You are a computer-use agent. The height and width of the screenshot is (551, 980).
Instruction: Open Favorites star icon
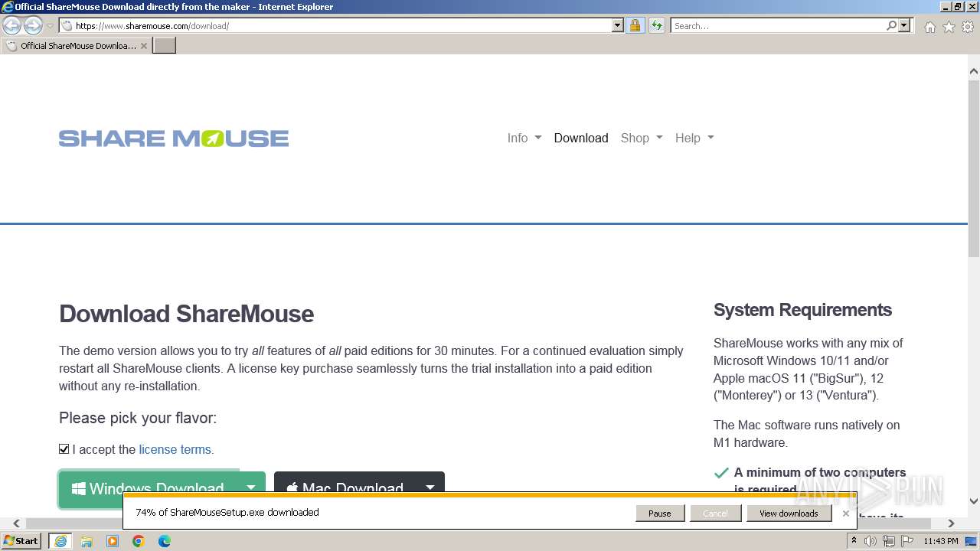[x=949, y=27]
